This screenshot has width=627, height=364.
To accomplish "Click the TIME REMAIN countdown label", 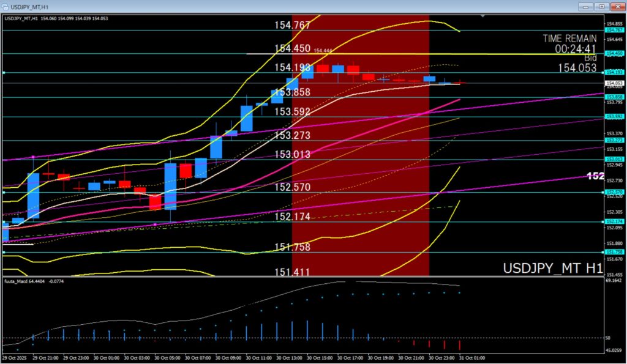I will pos(569,43).
